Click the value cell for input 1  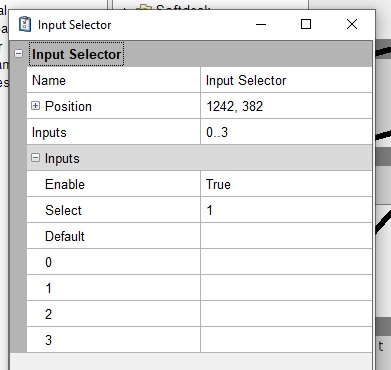coord(286,288)
